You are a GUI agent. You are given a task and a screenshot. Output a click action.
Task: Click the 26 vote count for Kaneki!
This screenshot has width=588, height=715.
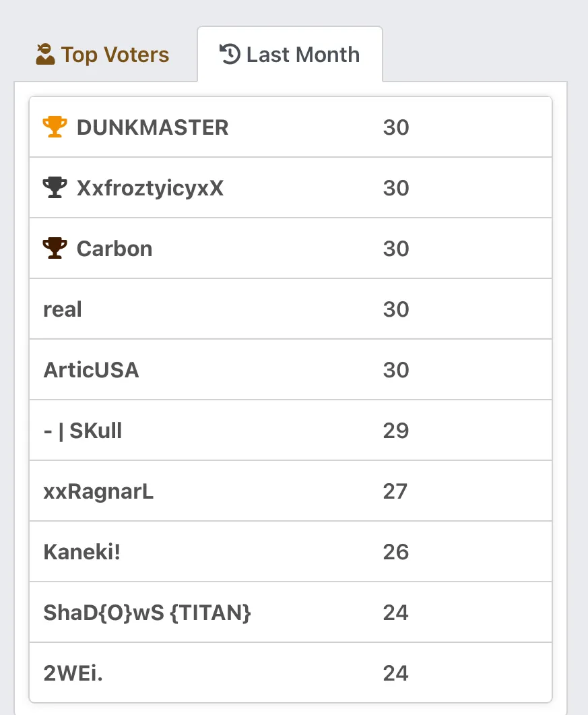pos(395,552)
